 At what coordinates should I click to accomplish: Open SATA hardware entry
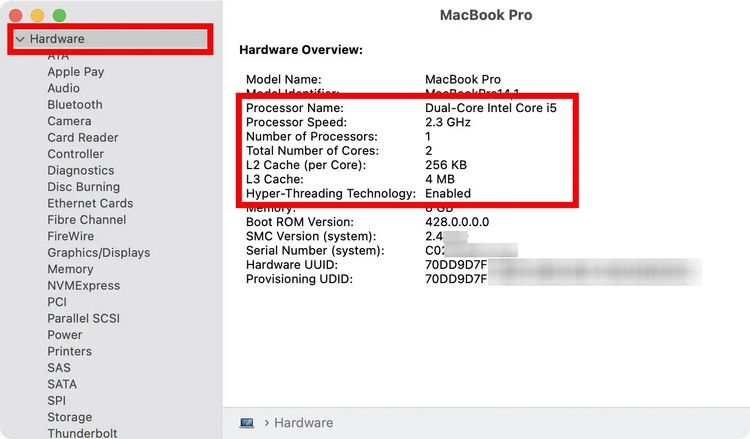coord(62,384)
